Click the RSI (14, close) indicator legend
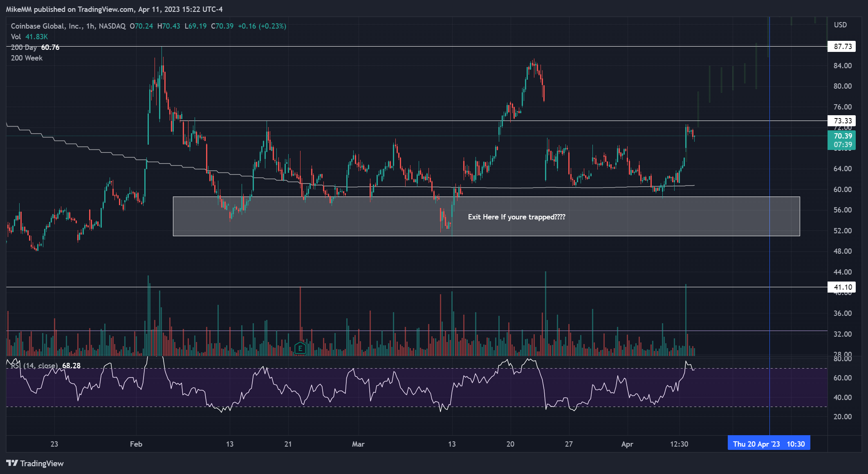The image size is (868, 474). pyautogui.click(x=45, y=366)
